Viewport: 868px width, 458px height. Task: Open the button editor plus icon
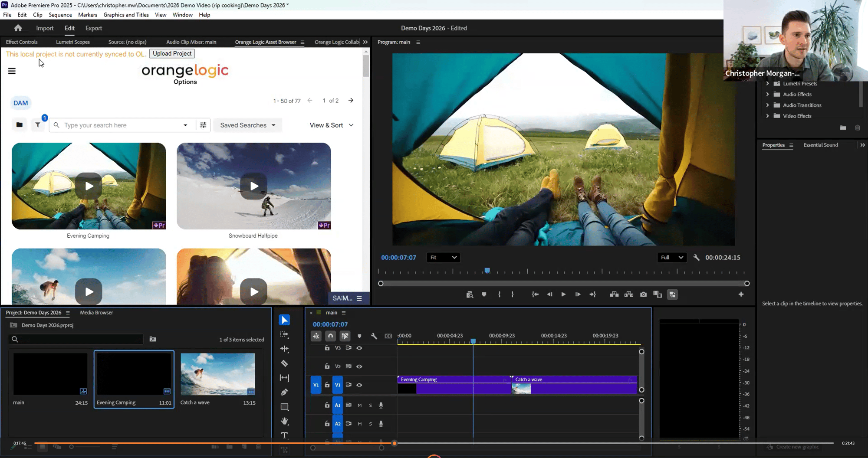(741, 294)
